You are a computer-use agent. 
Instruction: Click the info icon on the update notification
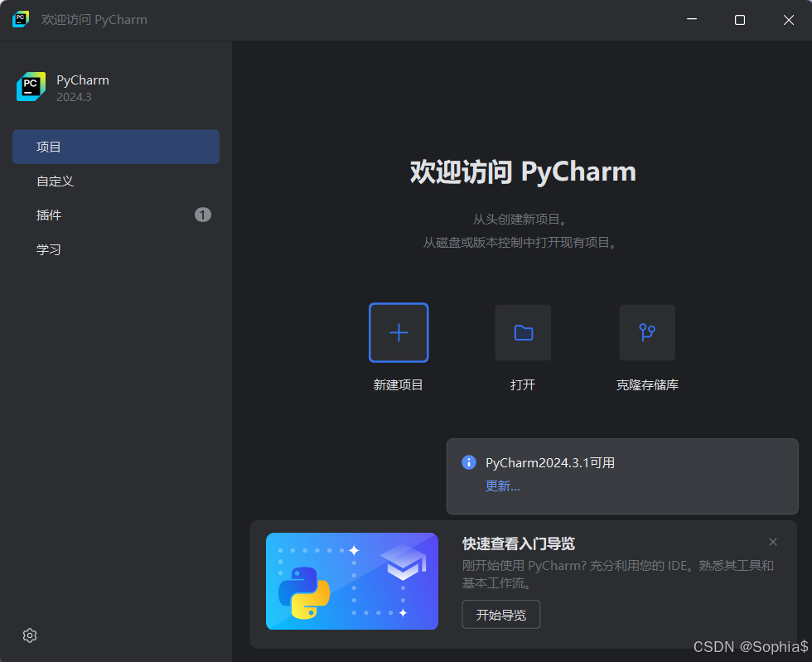pos(469,462)
